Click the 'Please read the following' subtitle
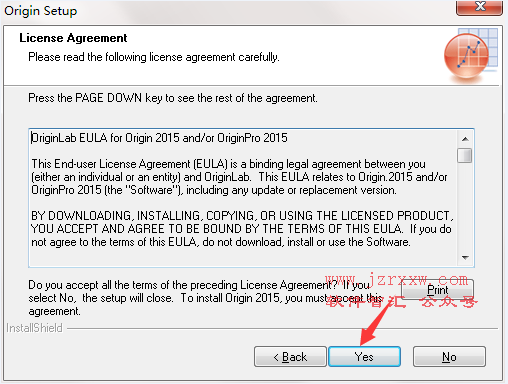The width and height of the screenshot is (508, 384). click(154, 57)
